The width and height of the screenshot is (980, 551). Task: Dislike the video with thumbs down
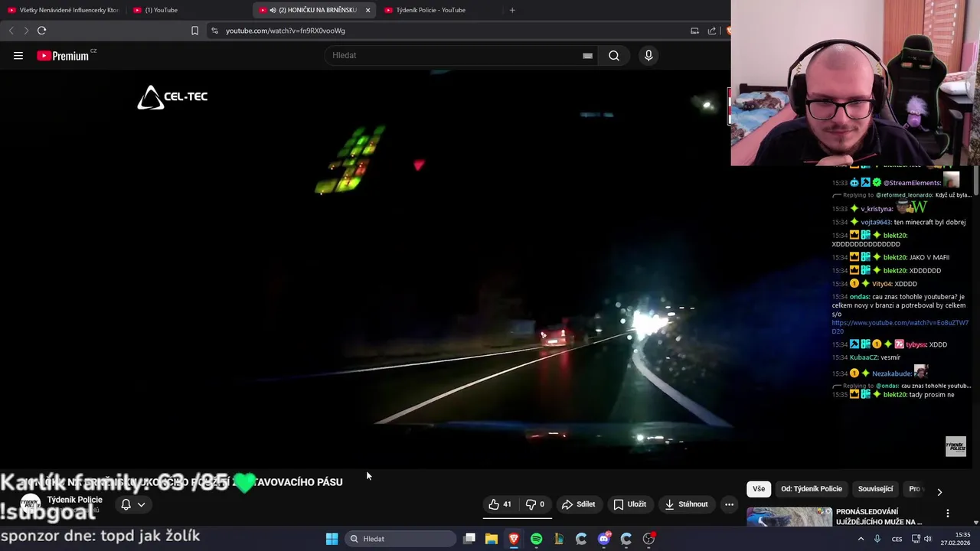click(x=535, y=504)
